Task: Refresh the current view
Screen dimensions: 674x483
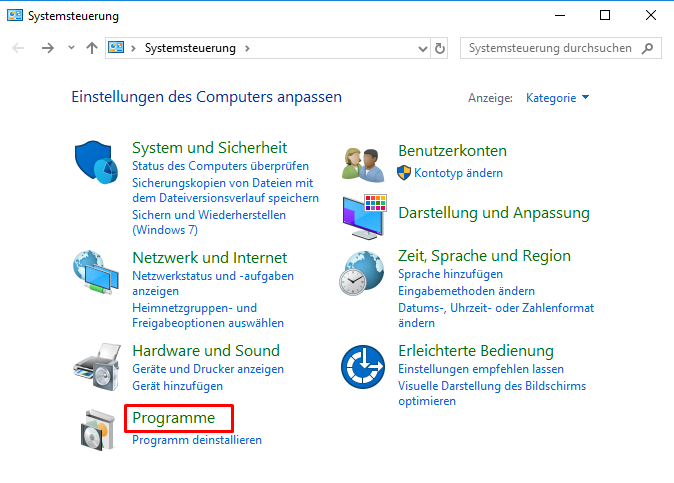Action: tap(439, 48)
